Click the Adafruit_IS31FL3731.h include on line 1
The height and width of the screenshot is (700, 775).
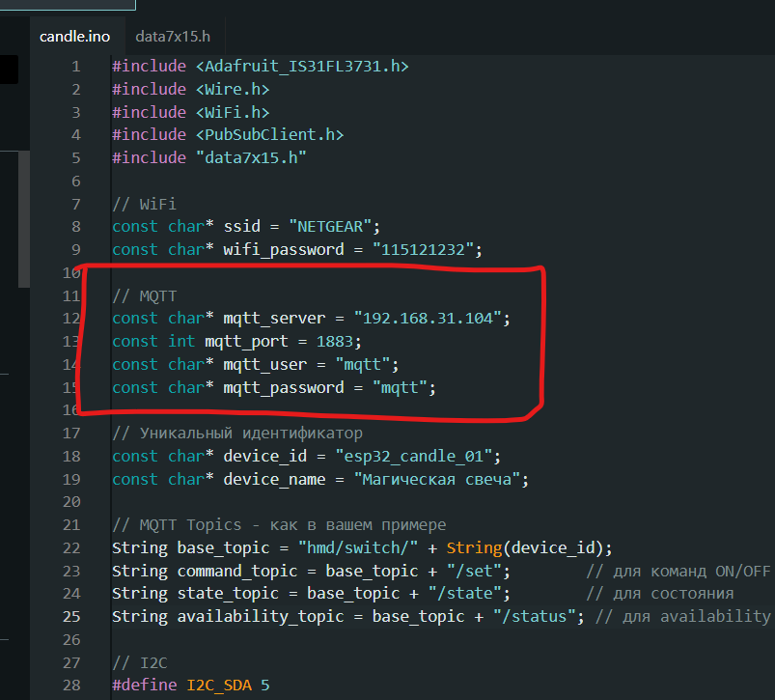[301, 67]
